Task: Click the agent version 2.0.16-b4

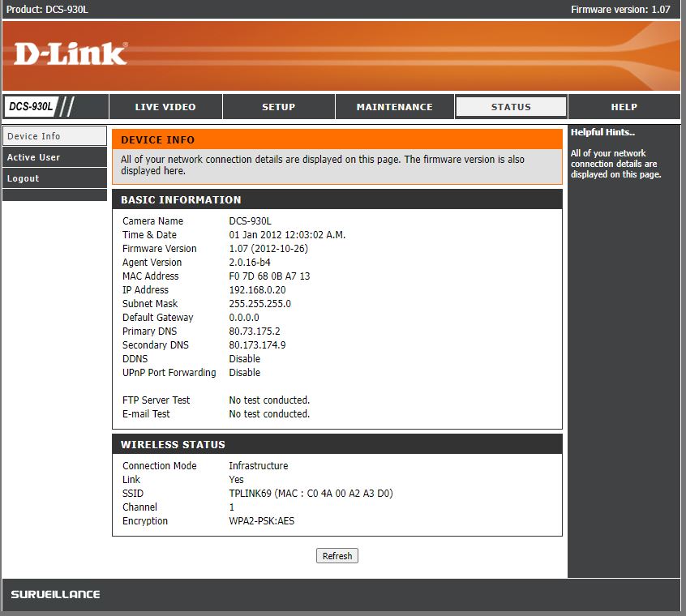Action: [x=250, y=263]
